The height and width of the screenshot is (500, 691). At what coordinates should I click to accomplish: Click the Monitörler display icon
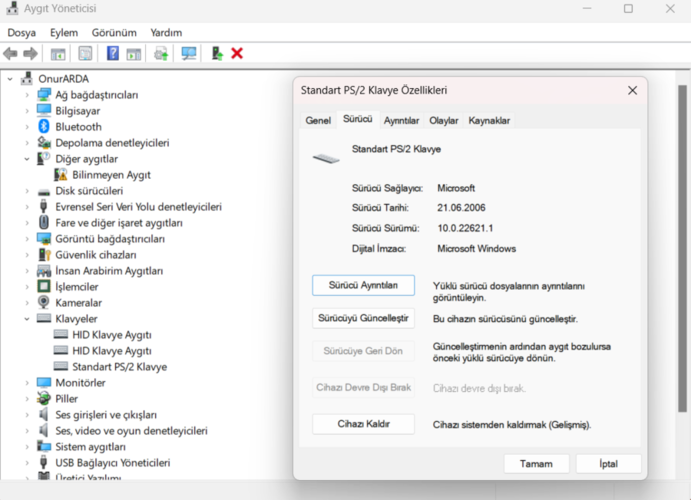44,382
